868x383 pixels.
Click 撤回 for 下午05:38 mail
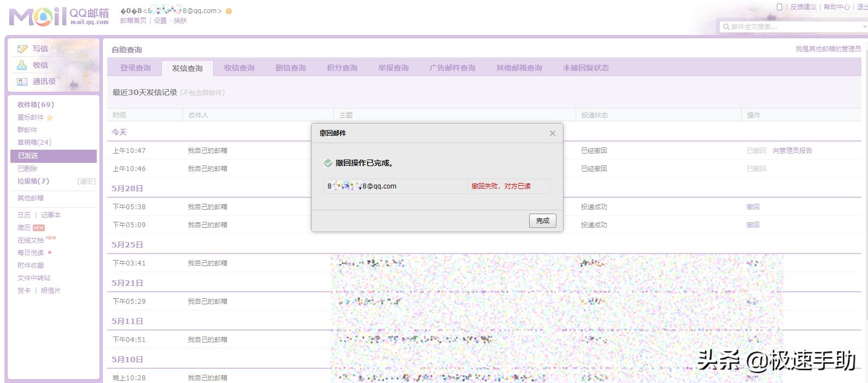click(x=753, y=207)
